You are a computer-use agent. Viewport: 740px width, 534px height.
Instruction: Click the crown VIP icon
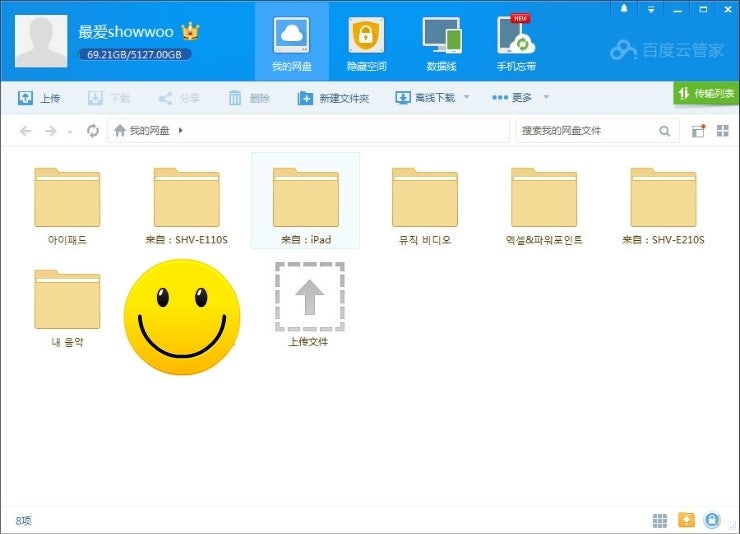(x=190, y=32)
